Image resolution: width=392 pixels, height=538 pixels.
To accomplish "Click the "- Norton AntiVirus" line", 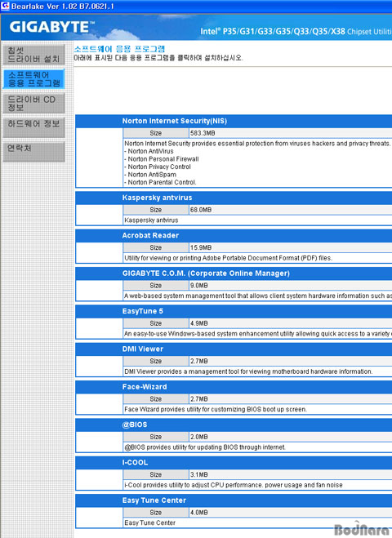I will pos(149,151).
